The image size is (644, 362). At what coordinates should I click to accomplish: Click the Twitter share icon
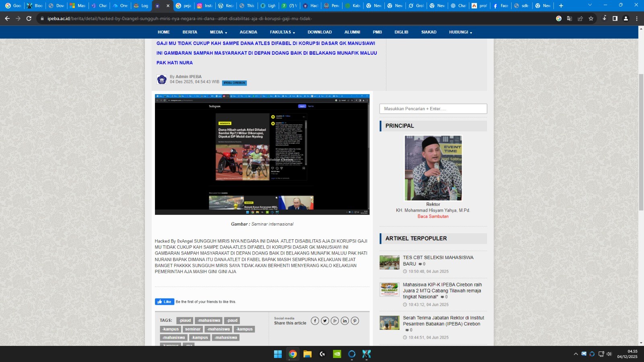pyautogui.click(x=325, y=321)
